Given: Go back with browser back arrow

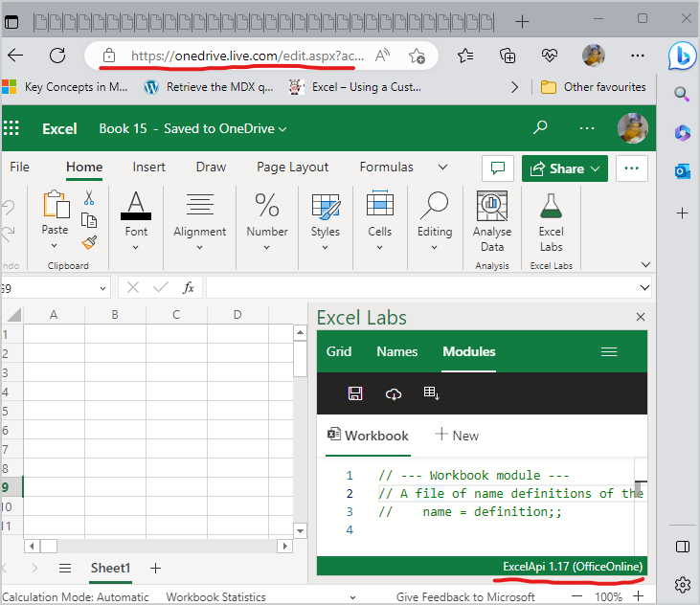Looking at the screenshot, I should (15, 56).
